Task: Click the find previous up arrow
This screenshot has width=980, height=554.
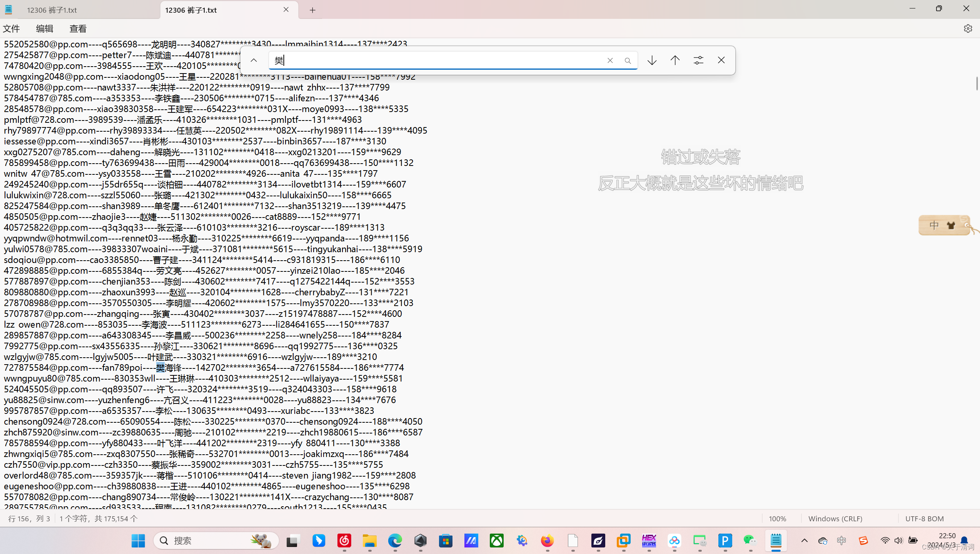Action: (x=675, y=60)
